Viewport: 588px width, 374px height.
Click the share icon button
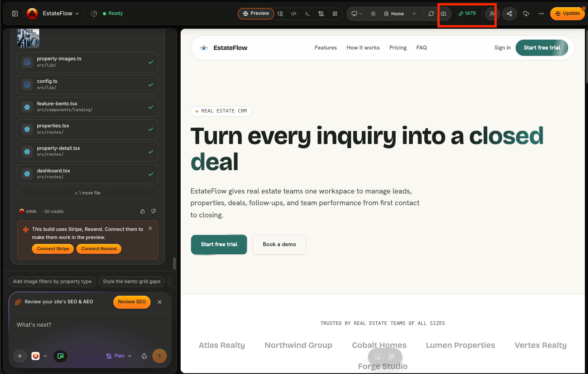(x=509, y=14)
